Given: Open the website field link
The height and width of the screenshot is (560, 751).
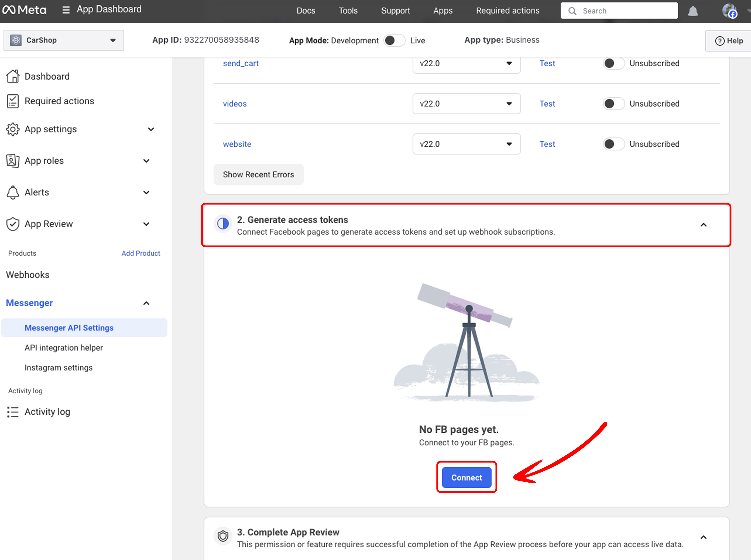Looking at the screenshot, I should pos(237,144).
